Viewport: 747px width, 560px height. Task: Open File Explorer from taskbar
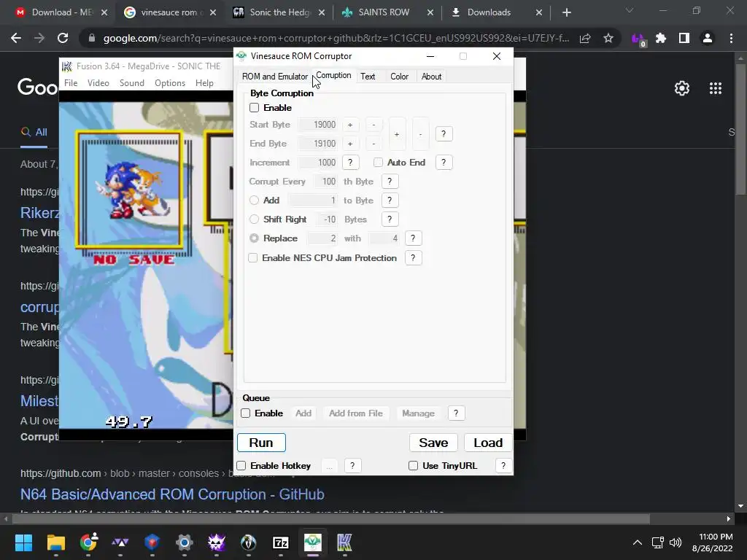pyautogui.click(x=55, y=542)
